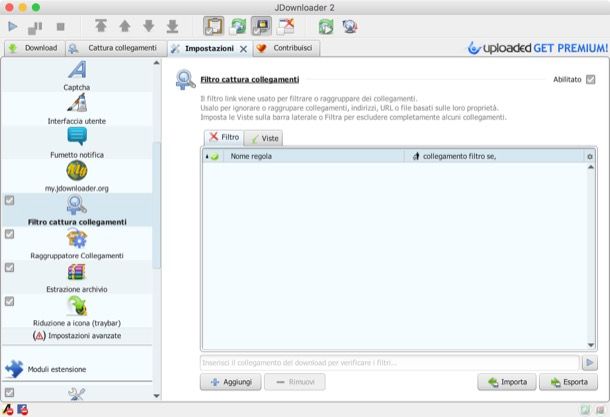Click the second bottom-left status icon

[x=23, y=410]
